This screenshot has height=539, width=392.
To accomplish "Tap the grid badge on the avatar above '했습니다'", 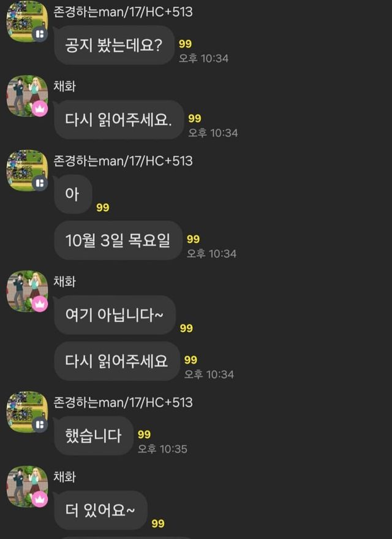I will [x=40, y=424].
